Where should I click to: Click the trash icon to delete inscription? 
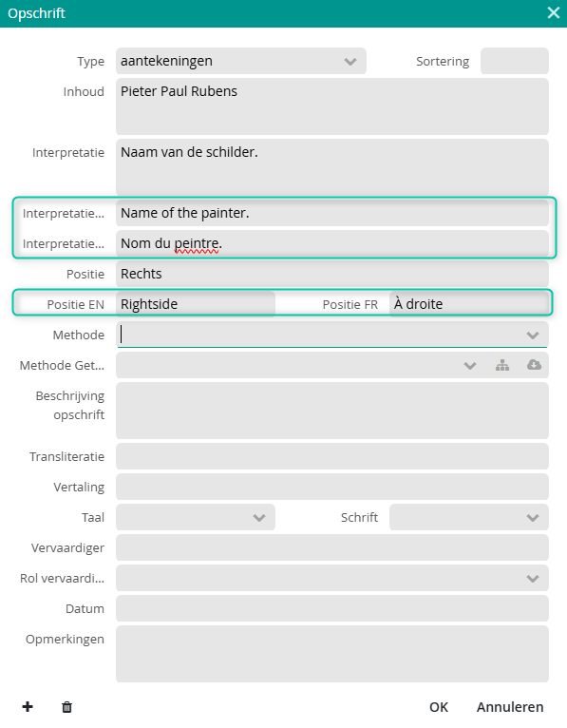point(66,707)
